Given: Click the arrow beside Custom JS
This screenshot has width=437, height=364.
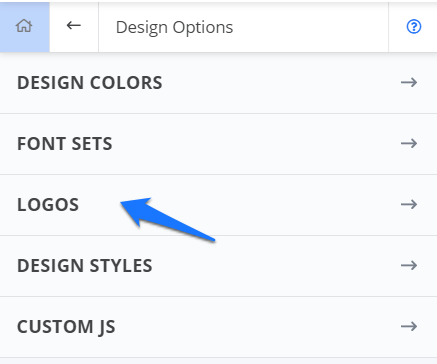Looking at the screenshot, I should coord(409,326).
